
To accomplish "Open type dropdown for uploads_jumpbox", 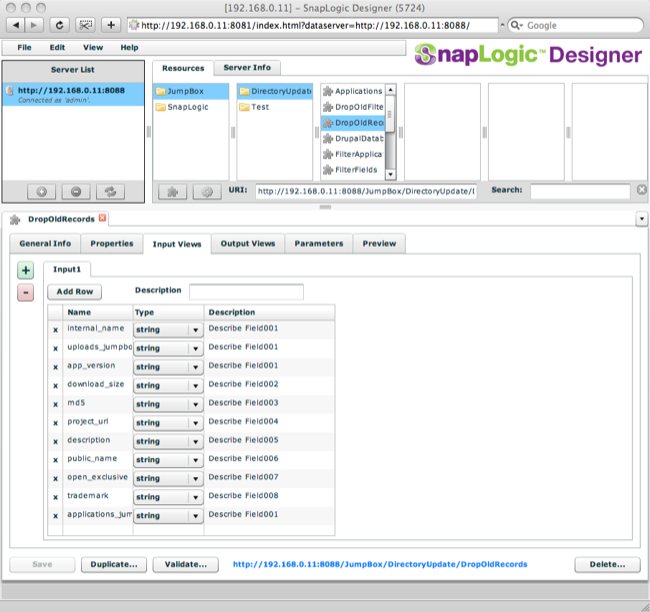I will tap(168, 349).
